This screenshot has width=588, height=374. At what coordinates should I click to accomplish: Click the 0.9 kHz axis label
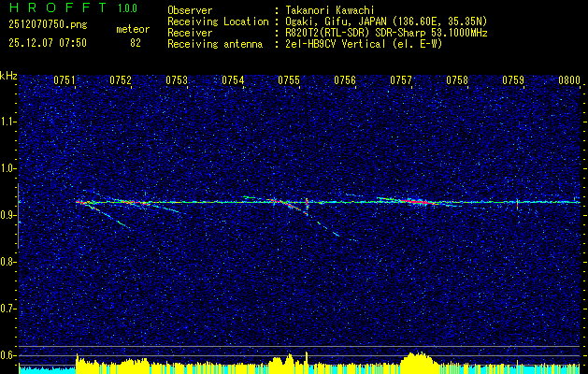tap(7, 215)
